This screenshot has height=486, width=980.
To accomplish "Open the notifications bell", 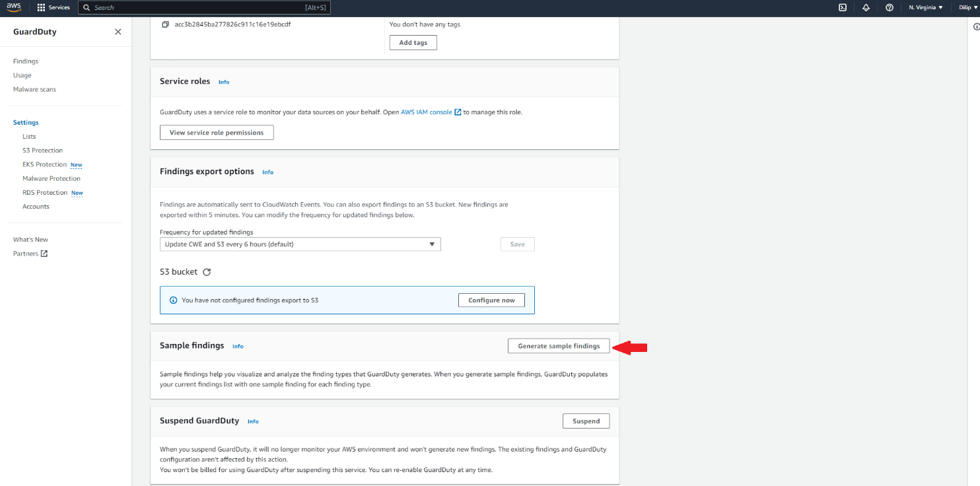I will click(866, 8).
